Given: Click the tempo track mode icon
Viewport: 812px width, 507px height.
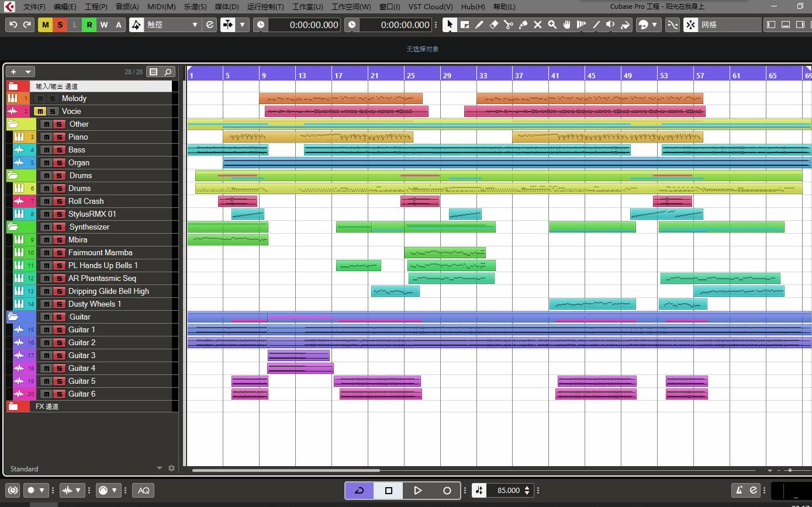Looking at the screenshot, I should [479, 490].
